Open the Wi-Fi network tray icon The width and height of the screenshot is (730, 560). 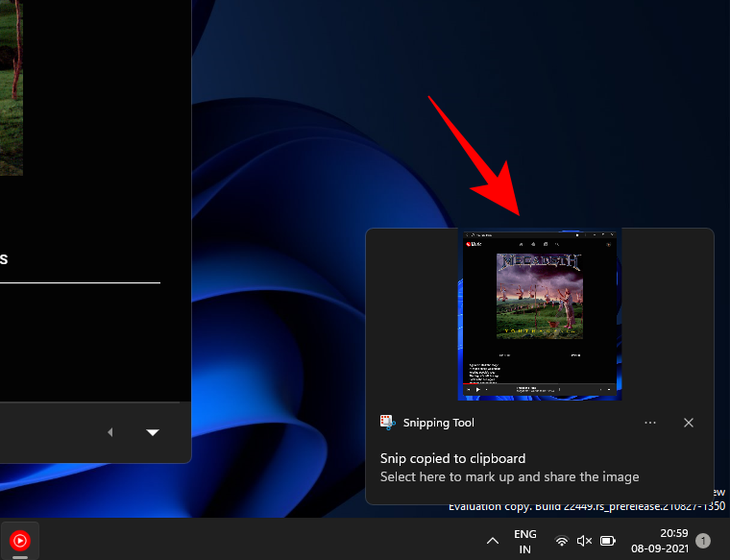562,541
